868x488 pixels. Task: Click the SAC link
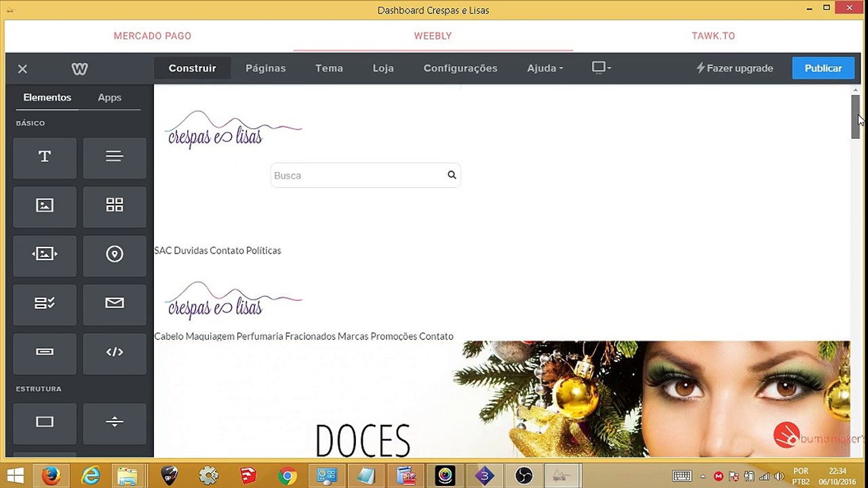click(x=163, y=251)
